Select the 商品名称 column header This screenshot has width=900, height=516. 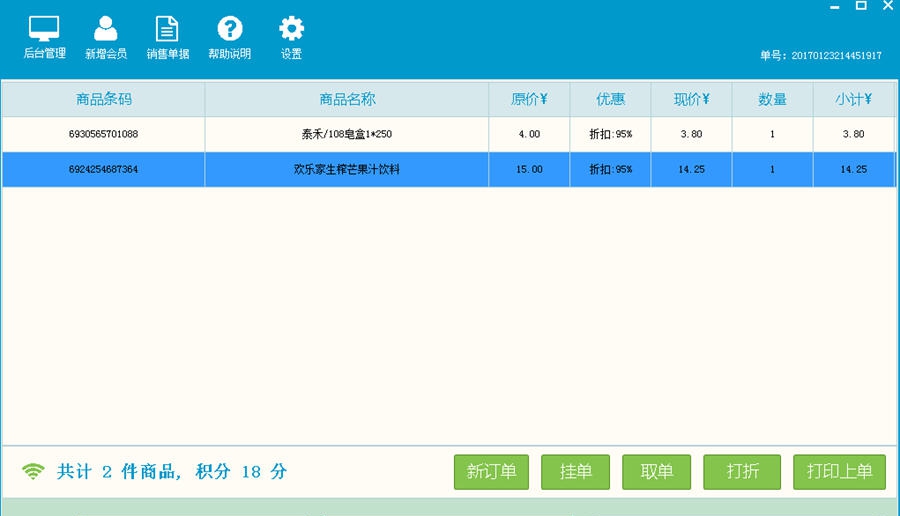(347, 99)
